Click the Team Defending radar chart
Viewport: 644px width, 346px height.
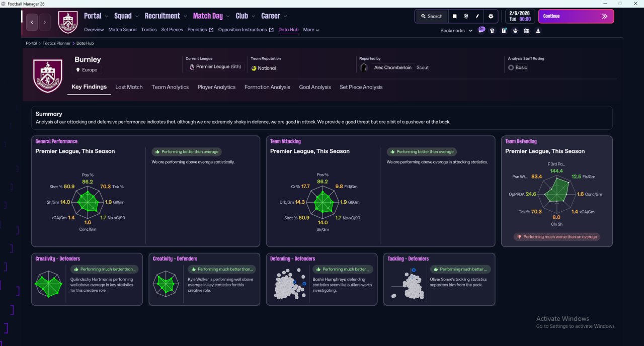556,194
